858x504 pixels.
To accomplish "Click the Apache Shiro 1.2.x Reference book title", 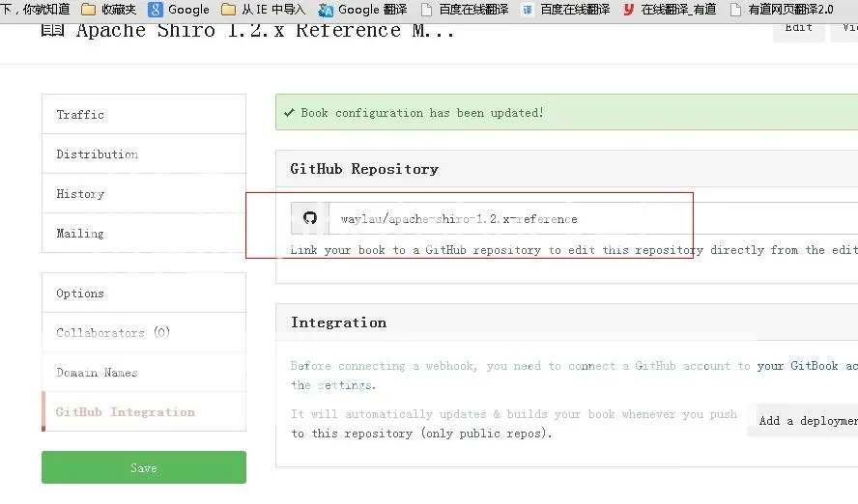I will (x=265, y=30).
